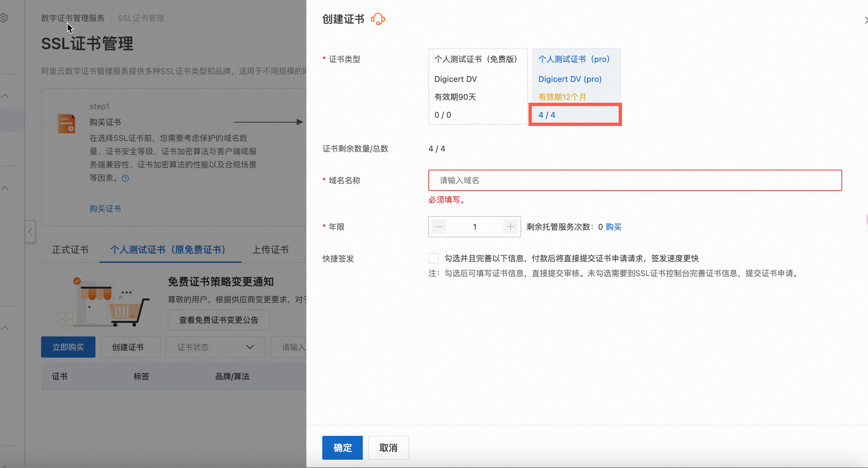Collapse the first sidebar section chevron
Image resolution: width=868 pixels, height=468 pixels.
click(x=5, y=96)
